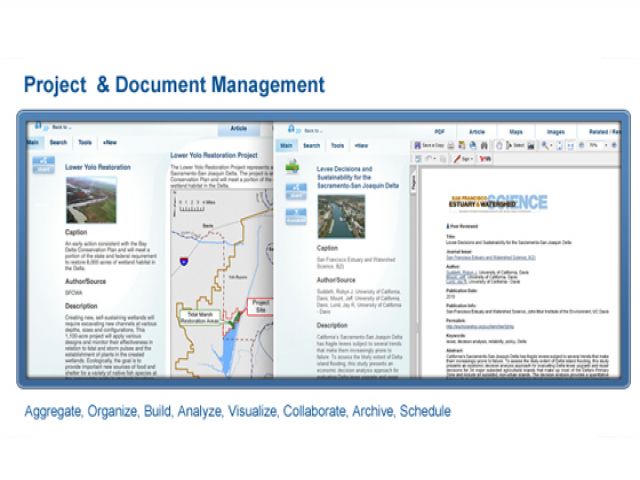
Task: Expand the Sign dropdown arrow
Action: pos(472,159)
